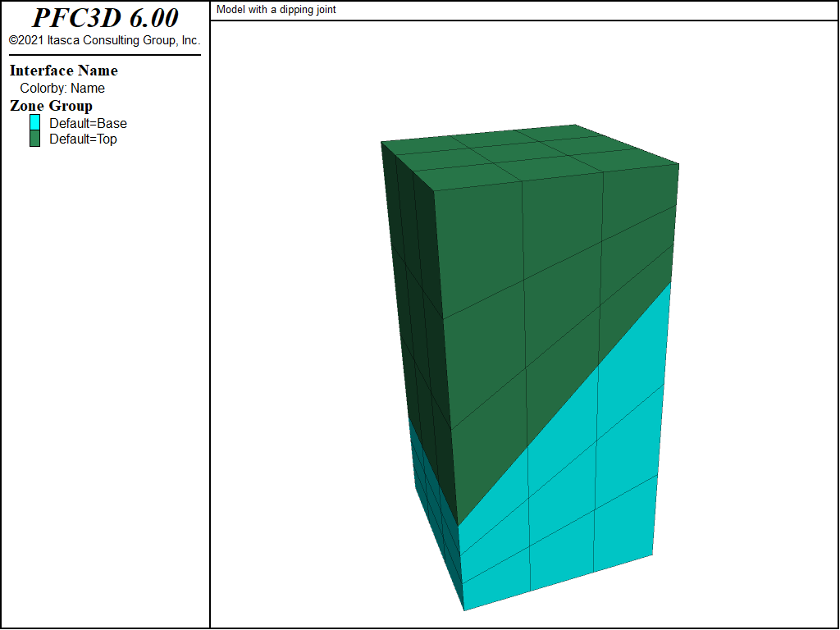Click the 'PFC3D 6.00' title text
The width and height of the screenshot is (840, 630).
point(105,18)
